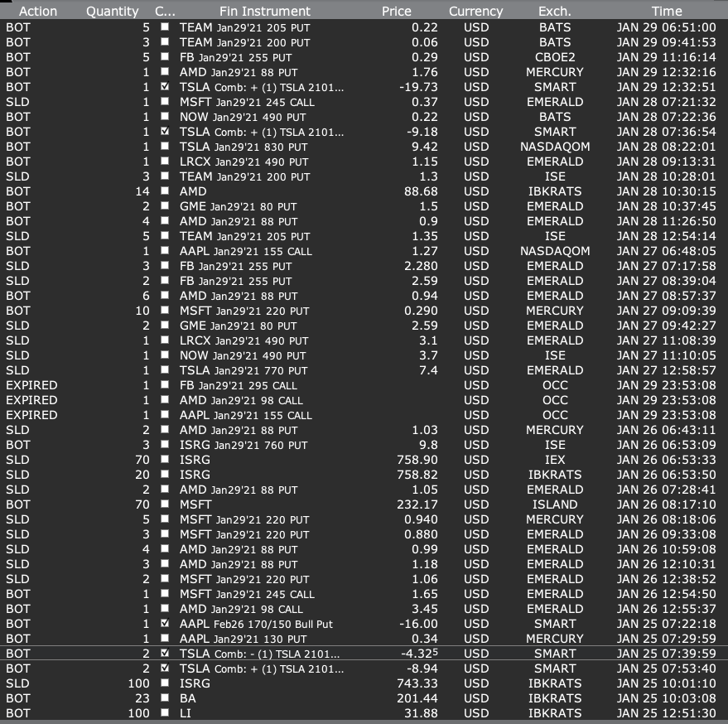Sort trades by the Action column header

pyautogui.click(x=37, y=11)
